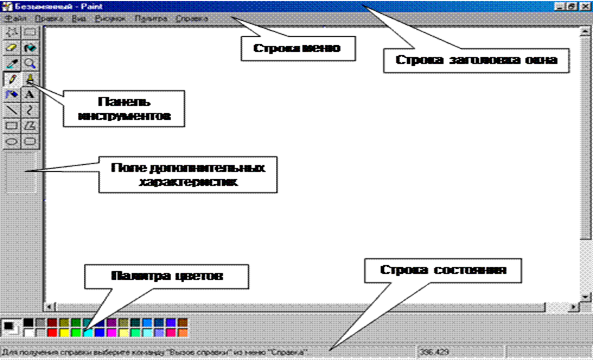Select the Curve tool
593x360 pixels.
[29, 110]
